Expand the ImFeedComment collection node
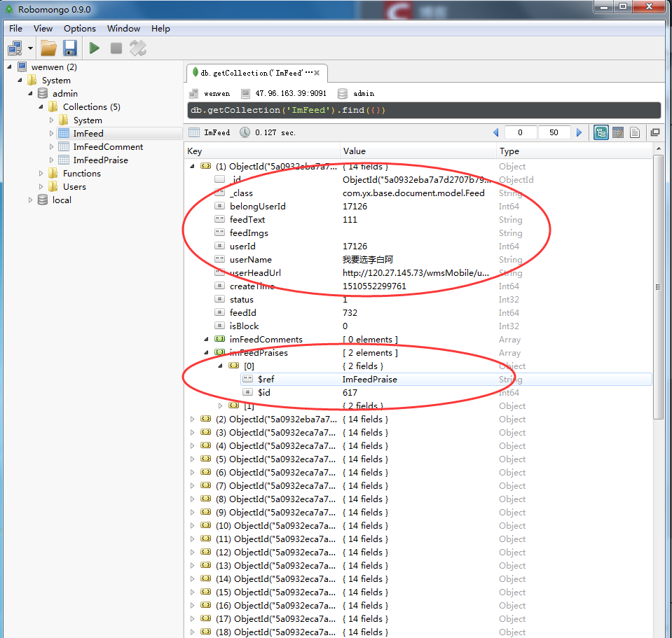Viewport: 672px width, 638px height. pyautogui.click(x=51, y=147)
